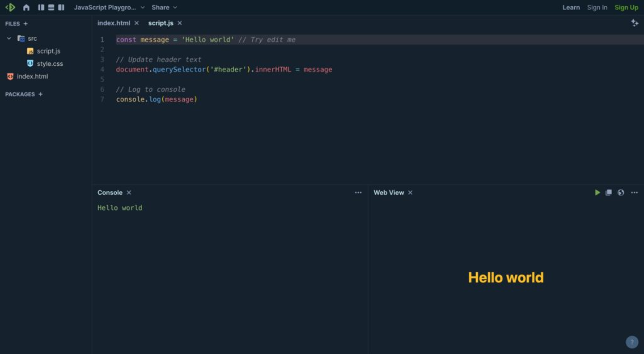644x354 pixels.
Task: Select the stacked rows layout icon
Action: pyautogui.click(x=51, y=8)
